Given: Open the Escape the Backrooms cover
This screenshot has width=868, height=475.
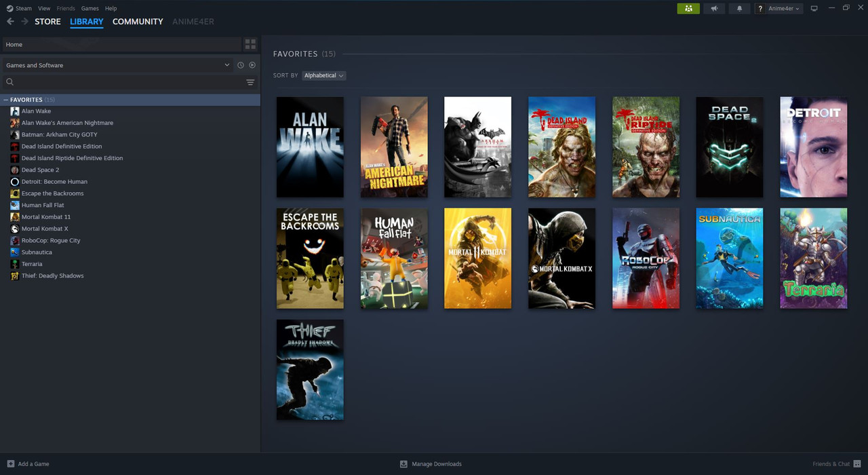Looking at the screenshot, I should (310, 259).
